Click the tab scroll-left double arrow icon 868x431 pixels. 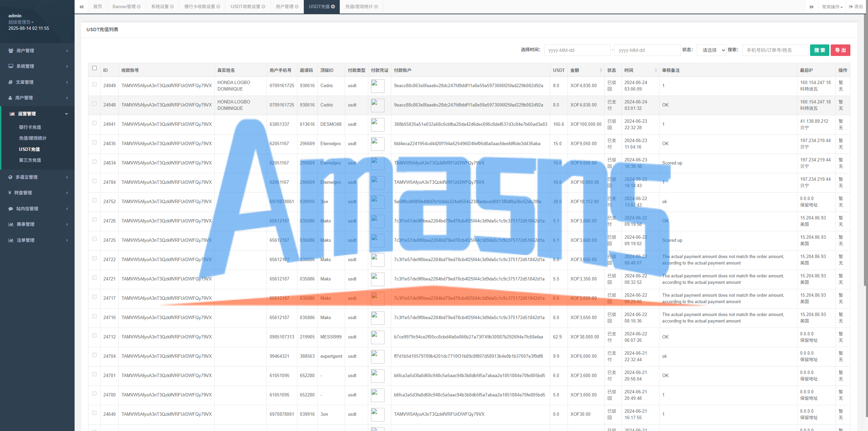click(x=81, y=7)
